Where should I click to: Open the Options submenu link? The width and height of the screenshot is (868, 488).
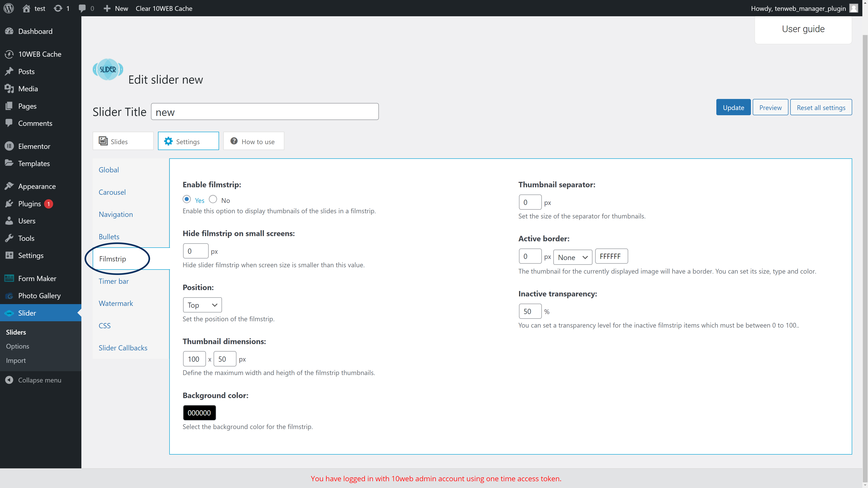coord(18,346)
